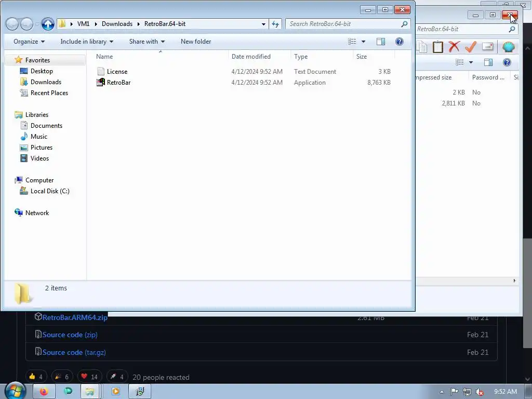This screenshot has width=532, height=399.
Task: Select Desktop under Favorites
Action: coord(42,71)
